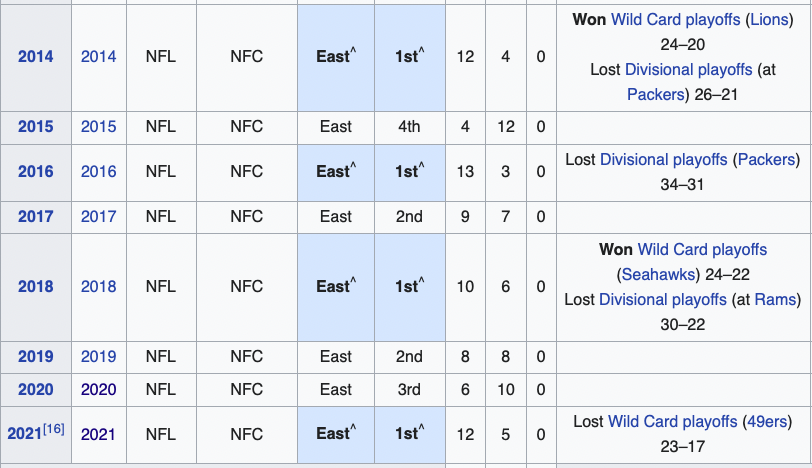This screenshot has height=468, width=812.
Task: Open the [16] footnote reference beside 2021
Action: coord(53,430)
